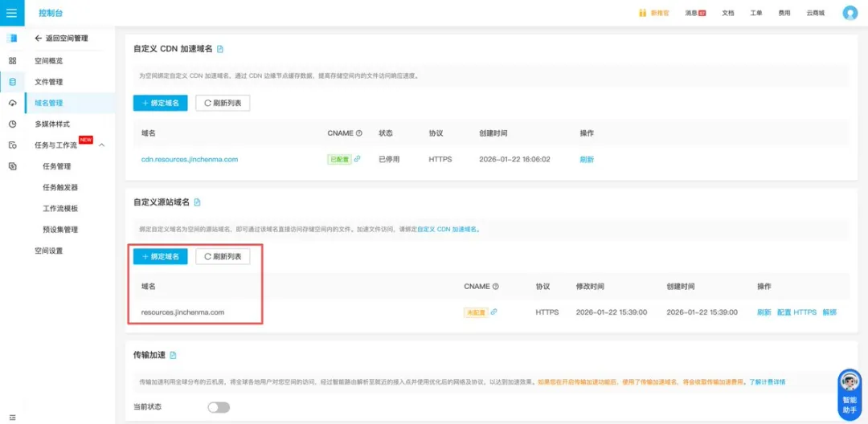This screenshot has height=424, width=868.
Task: Click 配置 HTTPS link for resources.jinchenma.com
Action: click(796, 312)
